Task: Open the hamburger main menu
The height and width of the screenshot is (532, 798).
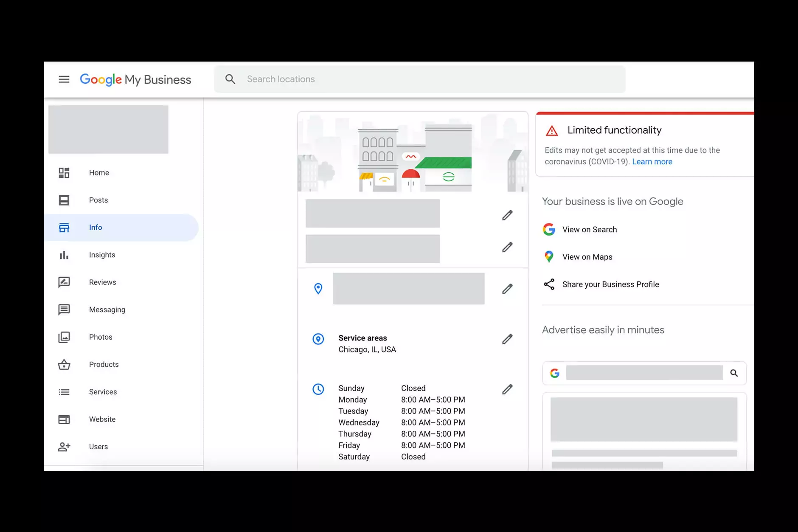Action: click(64, 79)
